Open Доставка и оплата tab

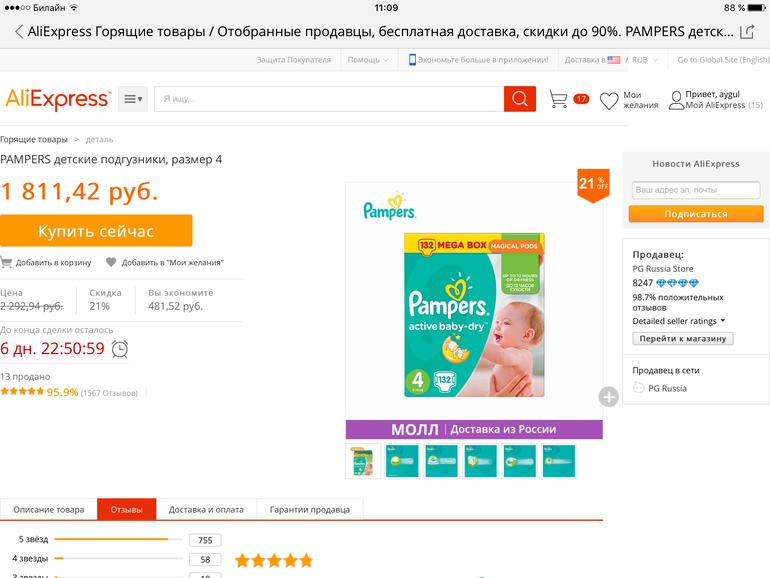[206, 509]
